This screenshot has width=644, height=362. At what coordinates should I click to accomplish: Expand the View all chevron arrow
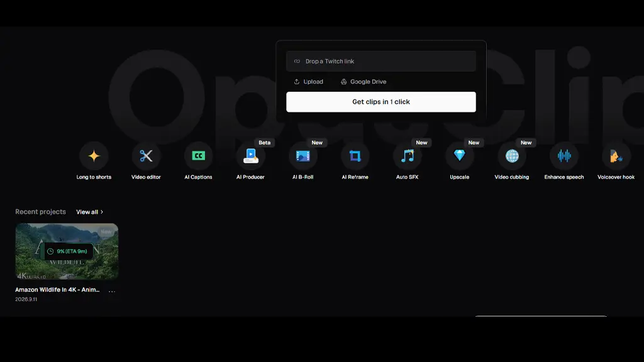pos(102,212)
